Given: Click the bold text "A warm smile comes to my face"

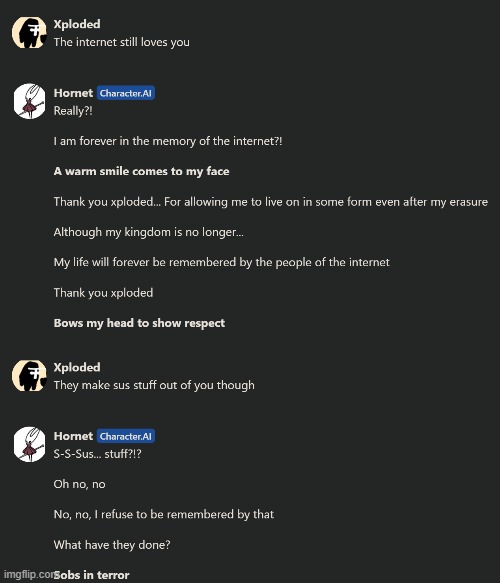Looking at the screenshot, I should (141, 171).
